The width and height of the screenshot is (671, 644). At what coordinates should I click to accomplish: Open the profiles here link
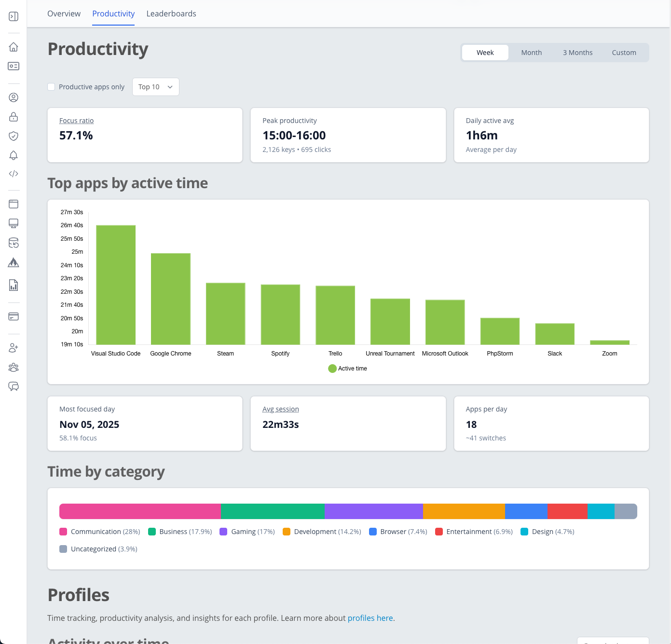click(370, 618)
